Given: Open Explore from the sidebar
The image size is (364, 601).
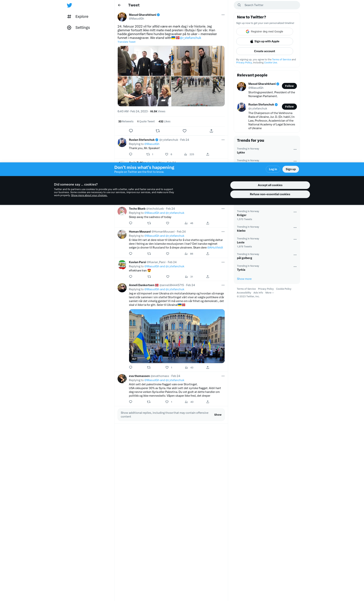Looking at the screenshot, I should (x=78, y=17).
